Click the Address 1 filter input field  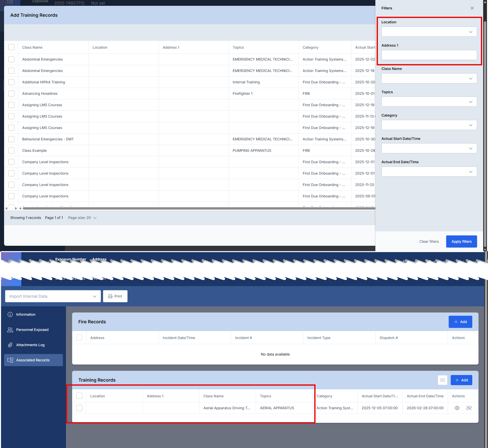pos(429,55)
